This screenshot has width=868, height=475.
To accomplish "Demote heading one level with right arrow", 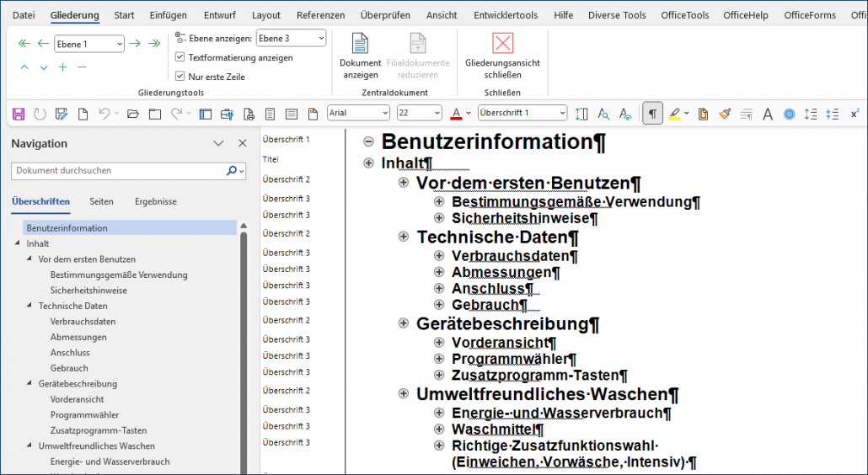I will [135, 44].
